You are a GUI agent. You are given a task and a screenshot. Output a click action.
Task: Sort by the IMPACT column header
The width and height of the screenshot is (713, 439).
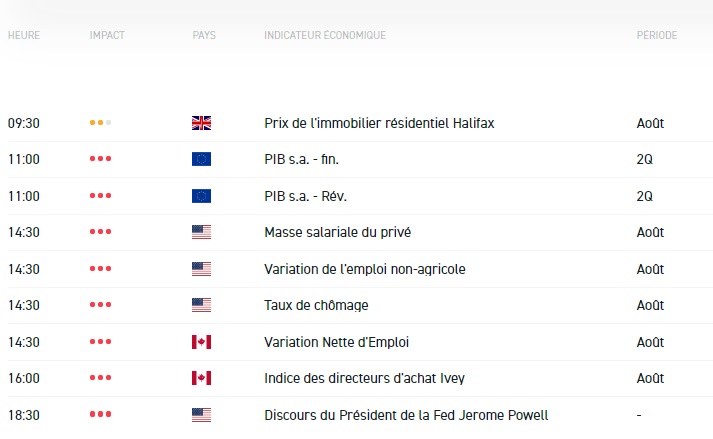pos(107,35)
